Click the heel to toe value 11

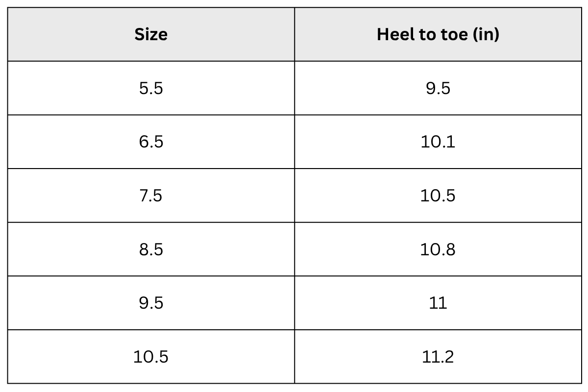(x=438, y=303)
